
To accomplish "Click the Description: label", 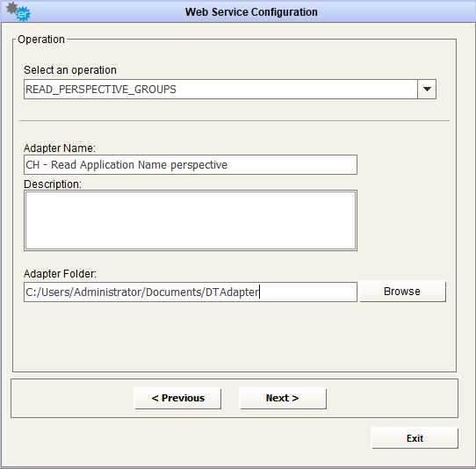I will pos(53,184).
